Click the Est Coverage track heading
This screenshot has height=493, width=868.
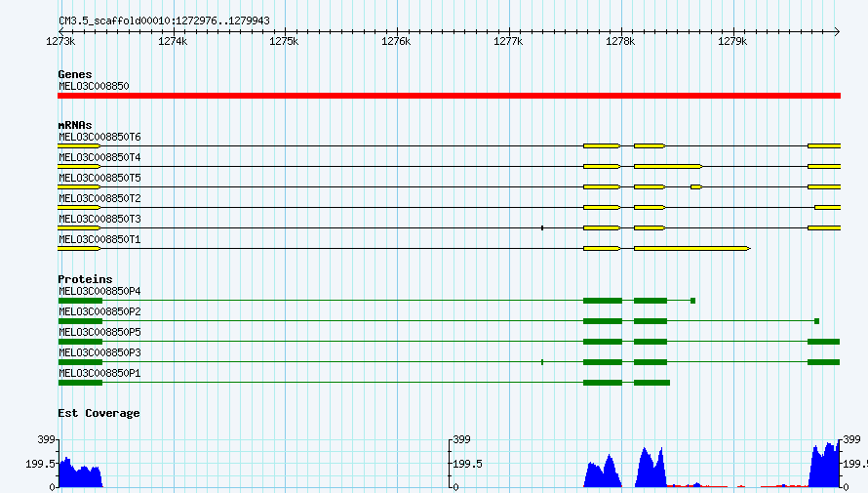tap(99, 413)
